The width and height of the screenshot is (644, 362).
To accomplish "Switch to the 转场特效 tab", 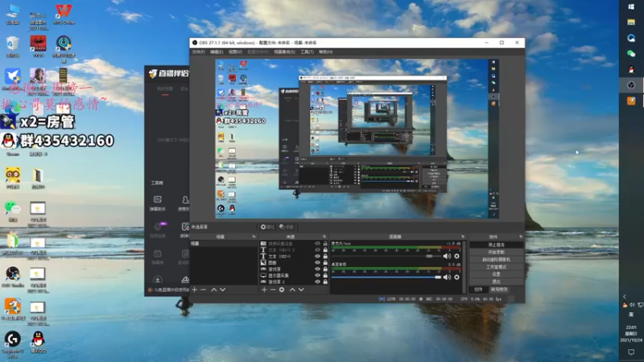I will (x=499, y=290).
